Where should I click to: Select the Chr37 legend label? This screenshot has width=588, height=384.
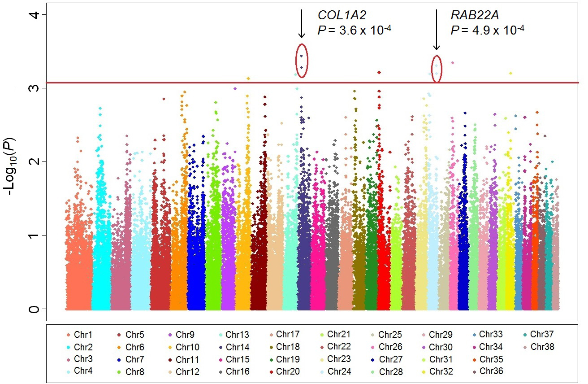(542, 334)
